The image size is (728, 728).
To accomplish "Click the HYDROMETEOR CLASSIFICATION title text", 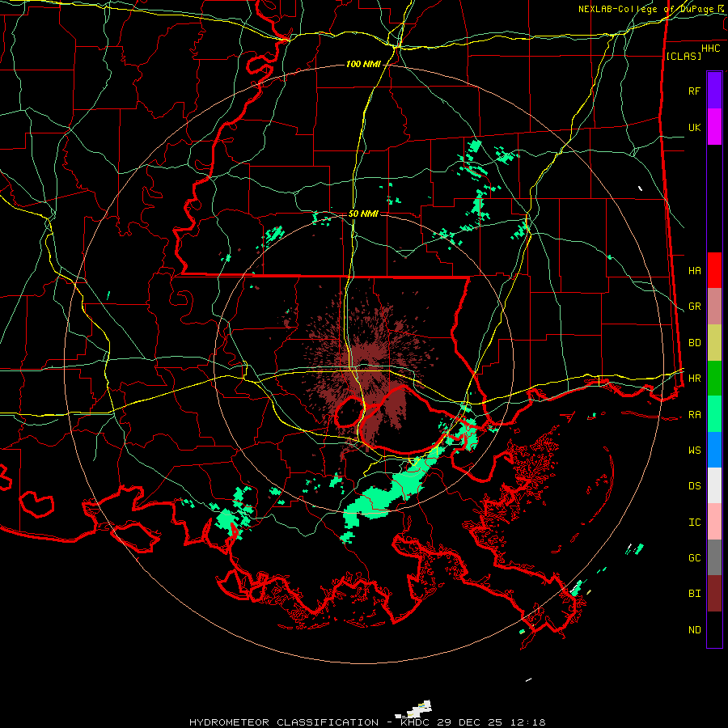I will point(284,722).
